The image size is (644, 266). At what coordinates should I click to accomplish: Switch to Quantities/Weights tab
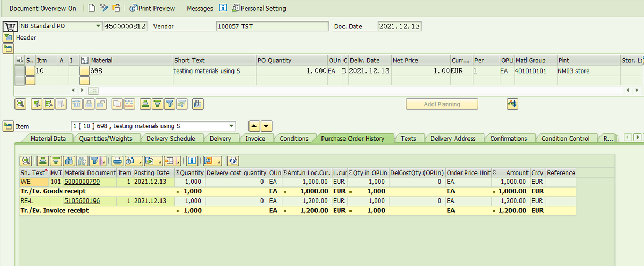[x=106, y=139]
